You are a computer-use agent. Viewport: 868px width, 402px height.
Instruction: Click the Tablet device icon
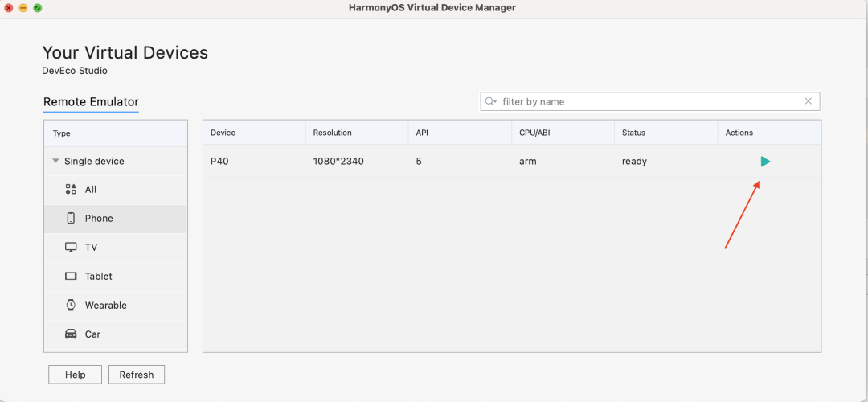click(71, 277)
